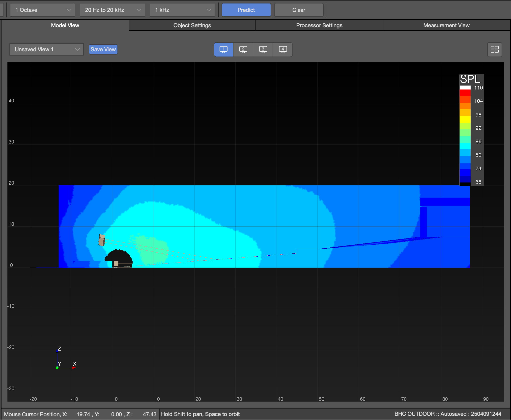Click the flown loudspeaker array in model

pyautogui.click(x=102, y=240)
